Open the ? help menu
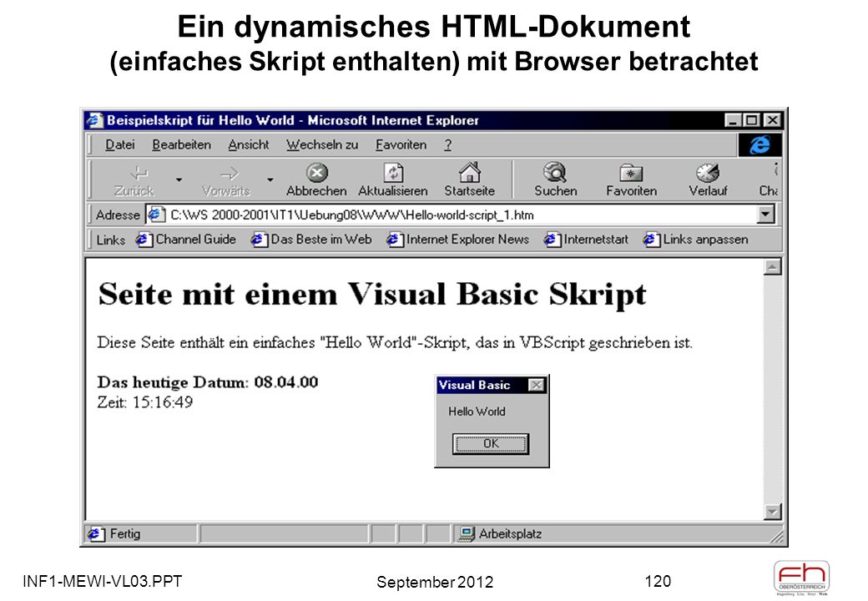 (448, 145)
